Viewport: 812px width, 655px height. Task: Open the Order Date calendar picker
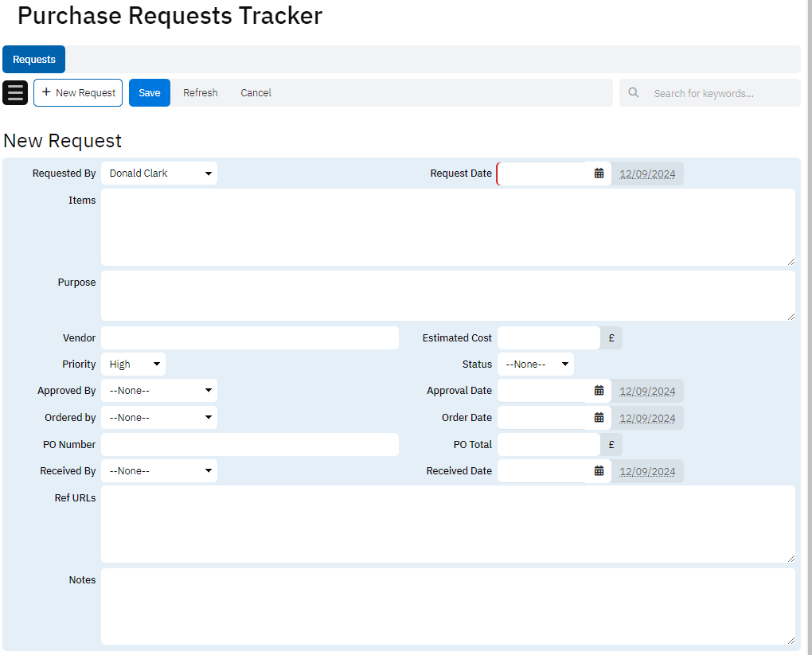click(x=599, y=418)
